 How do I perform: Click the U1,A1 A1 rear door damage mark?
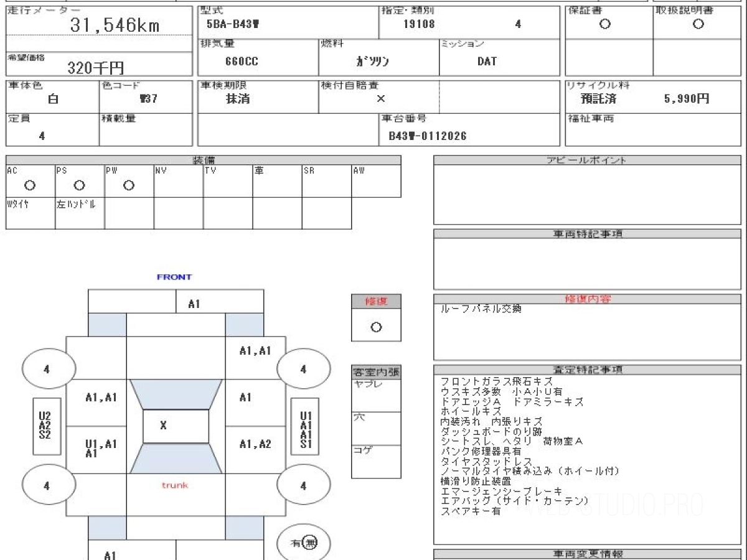tap(101, 449)
